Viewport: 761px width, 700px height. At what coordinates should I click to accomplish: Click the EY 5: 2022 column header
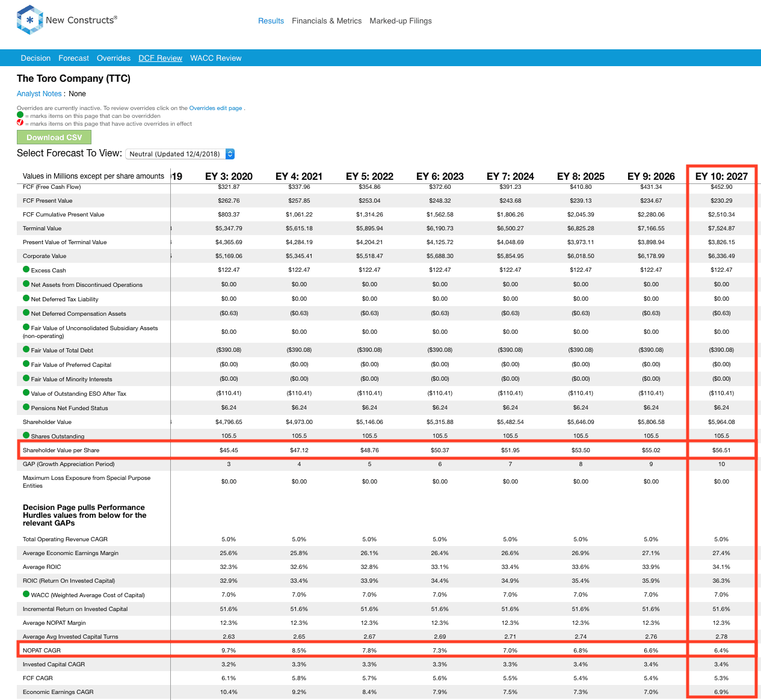[x=369, y=176]
